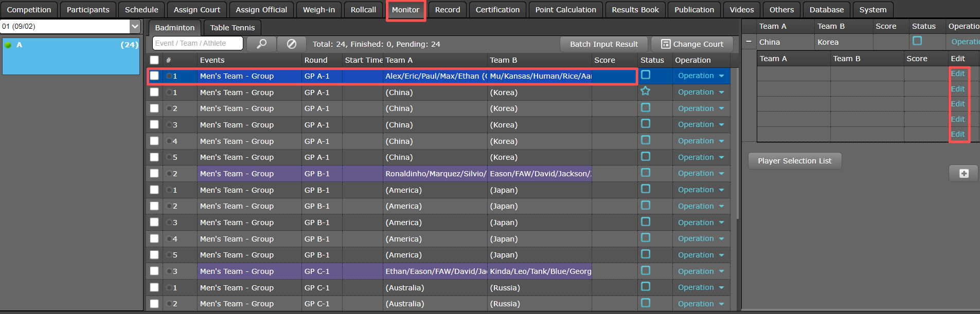Click the status square icon of the selected GP A-1 row

646,75
